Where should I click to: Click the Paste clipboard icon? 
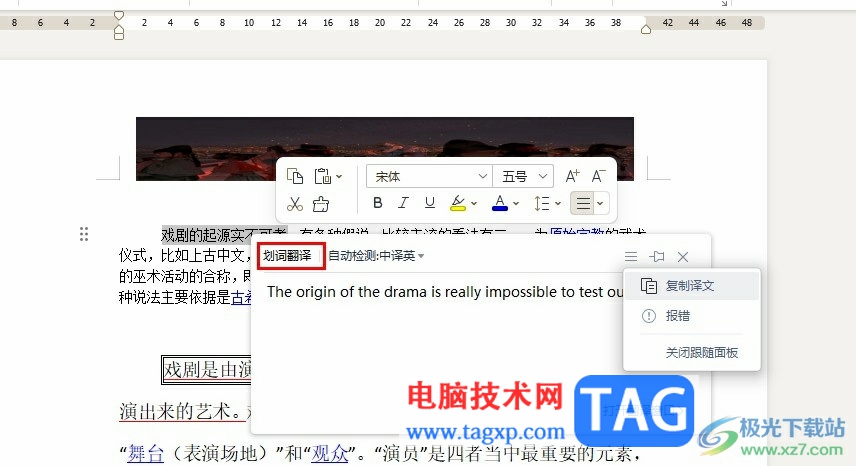[x=323, y=176]
